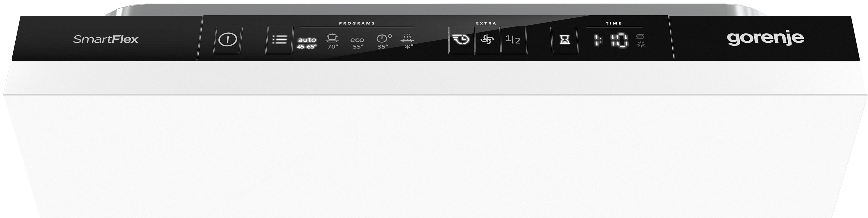The width and height of the screenshot is (868, 218).
Task: Select the eco 55° program
Action: (357, 43)
